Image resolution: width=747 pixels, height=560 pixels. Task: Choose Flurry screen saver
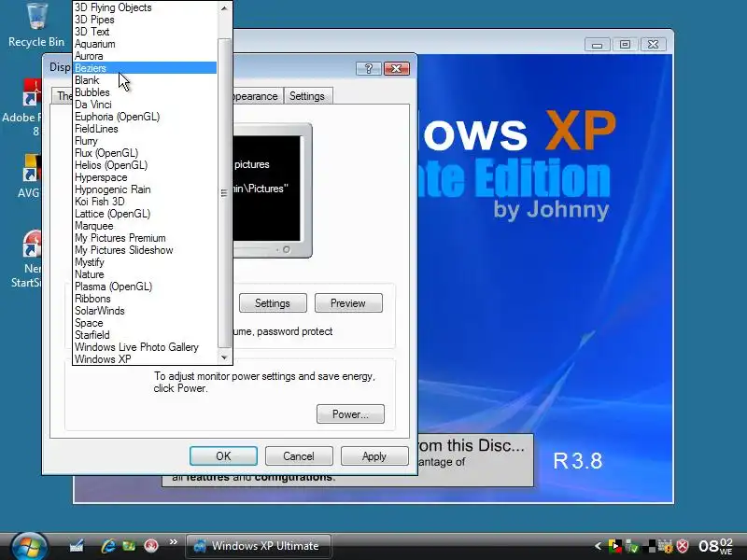(146, 141)
